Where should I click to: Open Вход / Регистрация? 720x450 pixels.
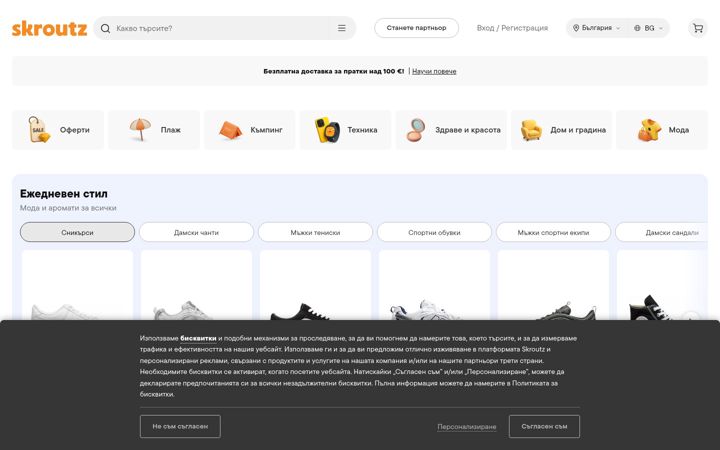(512, 28)
